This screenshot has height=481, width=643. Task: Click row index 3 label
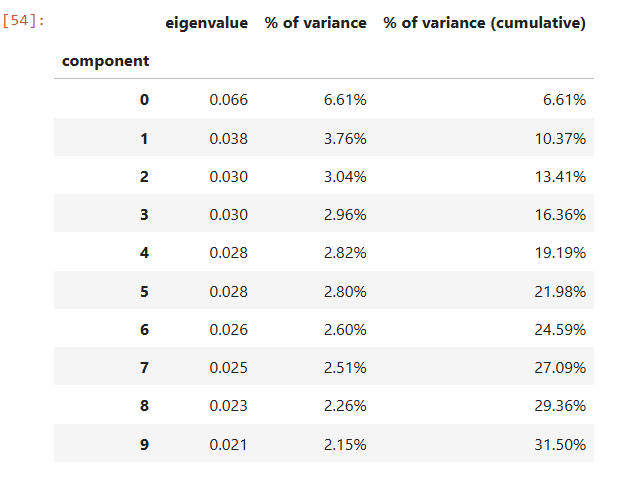coord(144,214)
